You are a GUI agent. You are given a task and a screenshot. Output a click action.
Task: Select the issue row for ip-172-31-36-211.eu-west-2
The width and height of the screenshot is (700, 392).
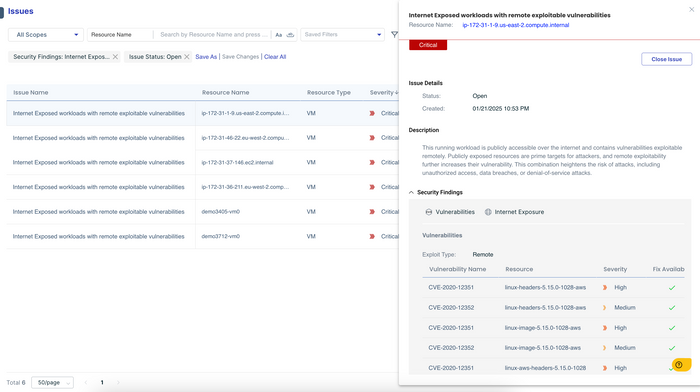click(x=202, y=187)
